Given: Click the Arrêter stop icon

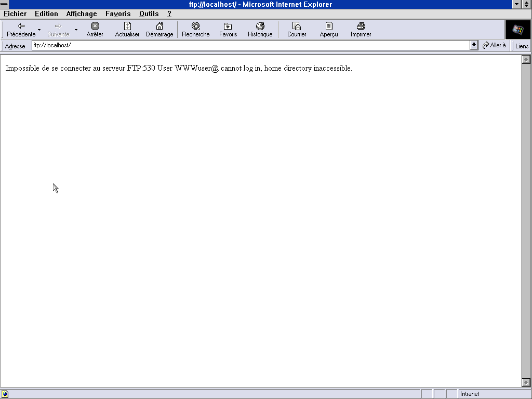Looking at the screenshot, I should 95,26.
